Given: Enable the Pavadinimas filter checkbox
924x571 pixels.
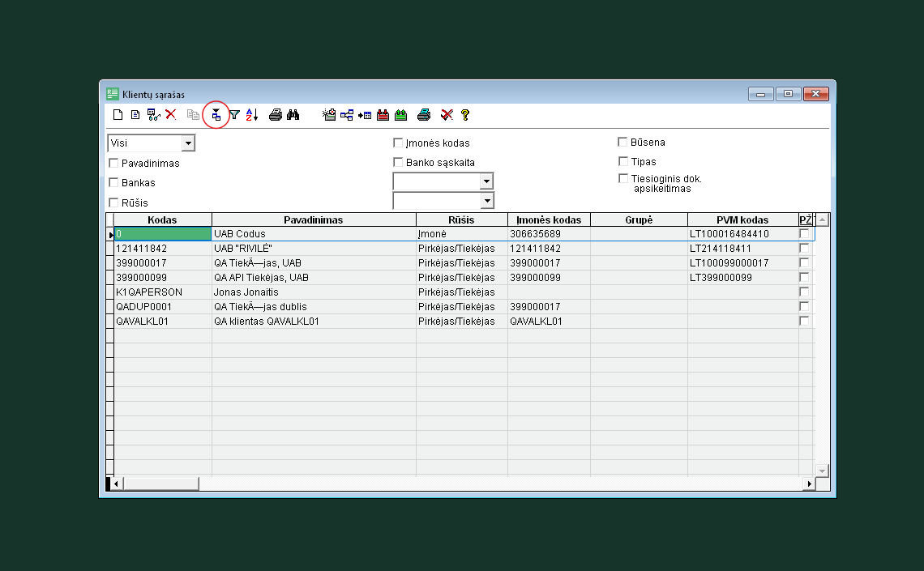Looking at the screenshot, I should (x=113, y=163).
